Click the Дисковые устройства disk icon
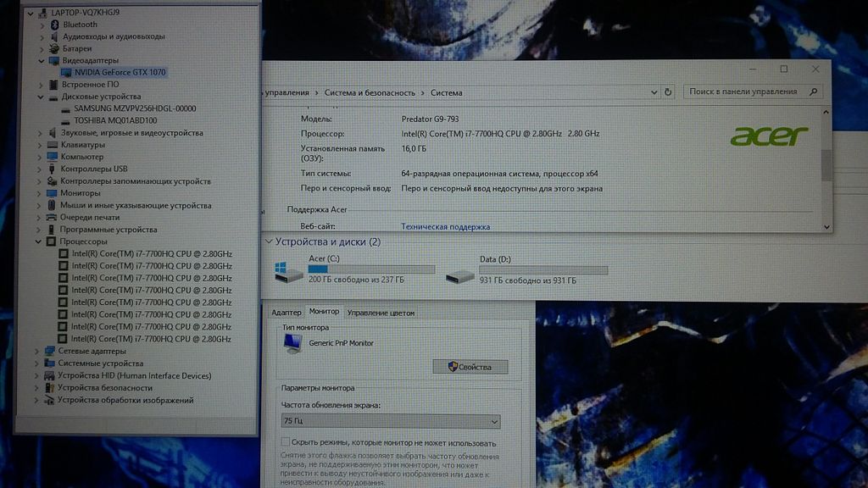Screen dimensions: 868x488 pyautogui.click(x=53, y=97)
